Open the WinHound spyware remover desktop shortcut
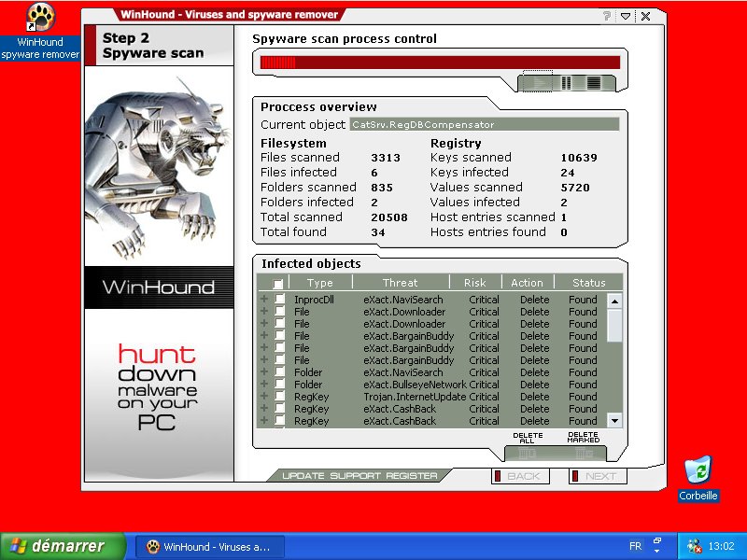 point(40,32)
